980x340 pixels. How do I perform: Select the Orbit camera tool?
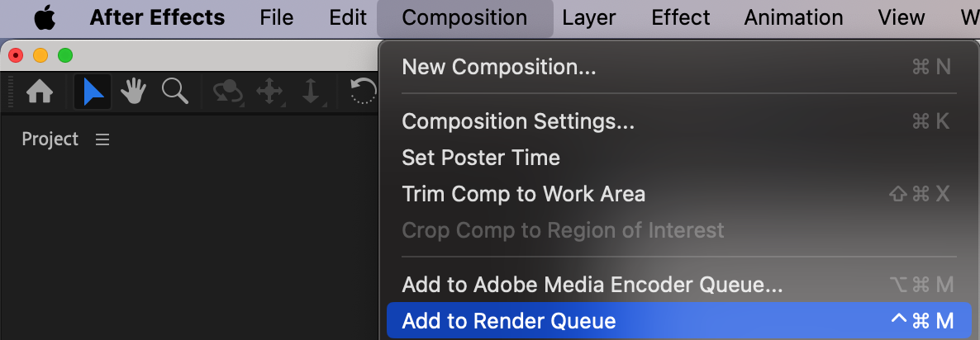(x=228, y=92)
